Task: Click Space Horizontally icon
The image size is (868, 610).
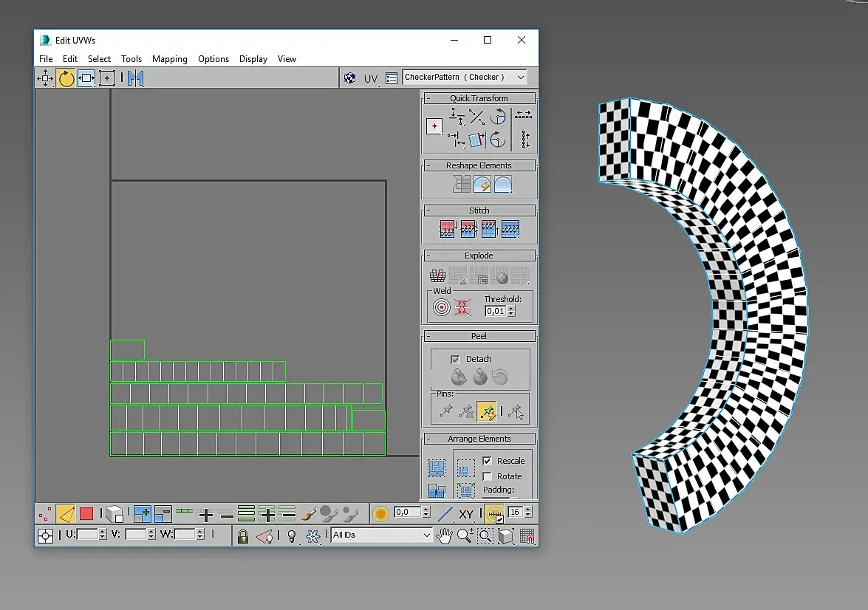Action: 523,115
